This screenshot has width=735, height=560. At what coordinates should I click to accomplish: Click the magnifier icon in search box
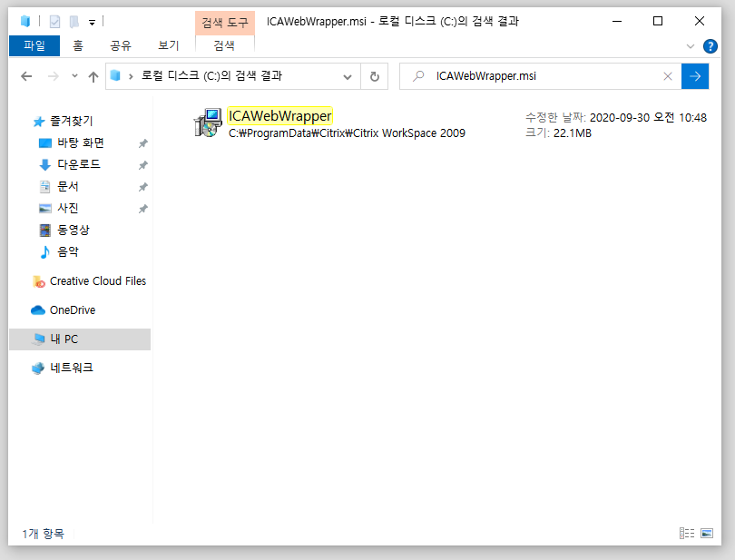click(418, 76)
